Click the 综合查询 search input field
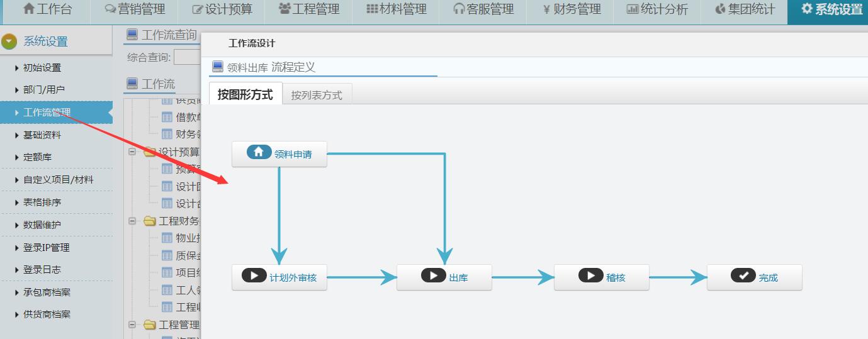Screen dimensions: 868x339 point(187,57)
